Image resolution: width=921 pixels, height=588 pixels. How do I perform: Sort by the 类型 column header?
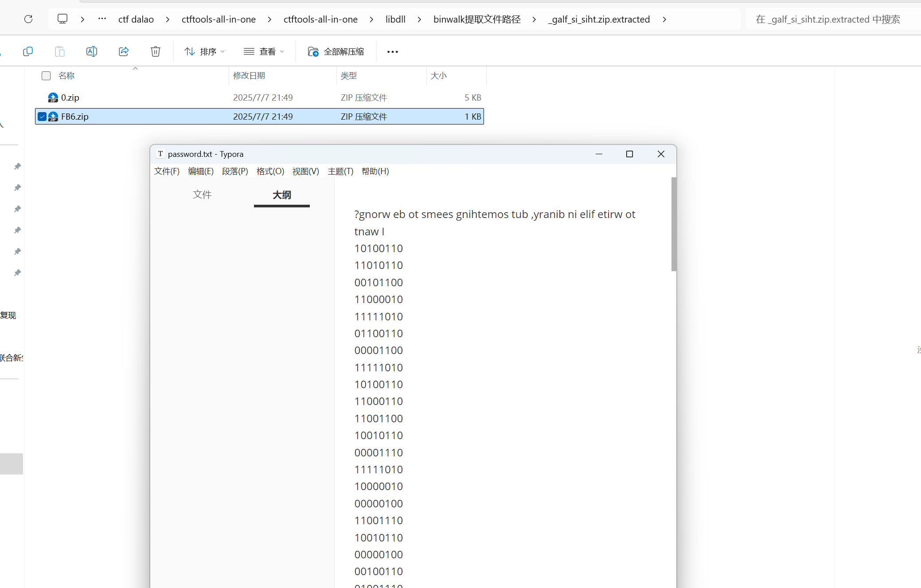click(349, 76)
